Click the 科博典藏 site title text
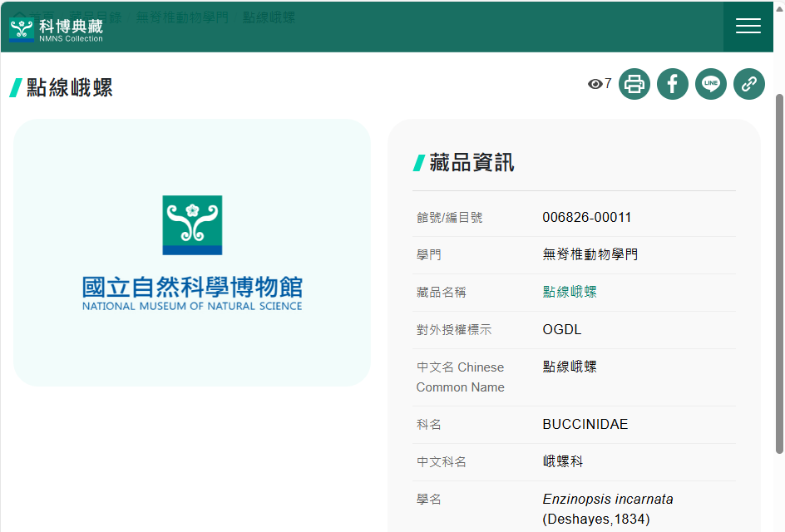This screenshot has width=785, height=532. tap(71, 26)
